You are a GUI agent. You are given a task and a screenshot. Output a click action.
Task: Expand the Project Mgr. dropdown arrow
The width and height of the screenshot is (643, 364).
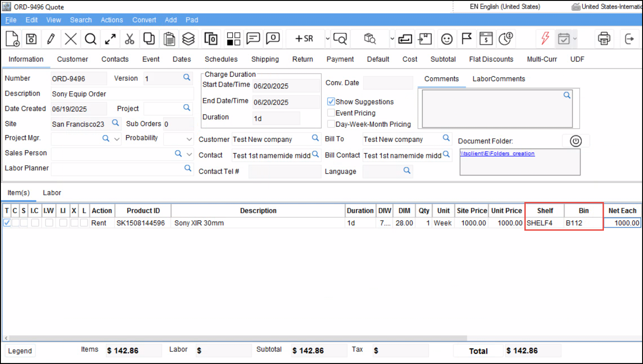117,139
